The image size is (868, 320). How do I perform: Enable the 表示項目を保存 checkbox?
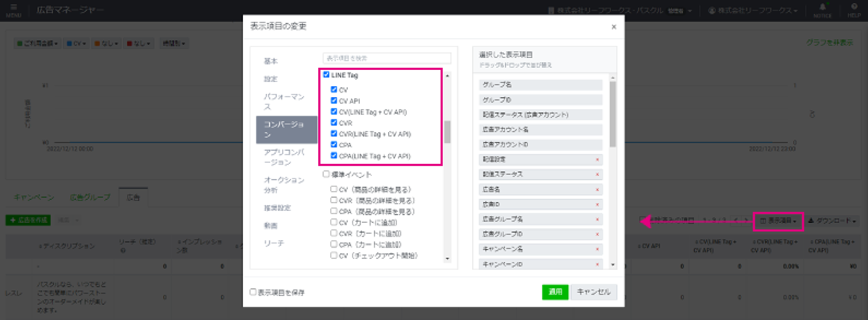[253, 292]
